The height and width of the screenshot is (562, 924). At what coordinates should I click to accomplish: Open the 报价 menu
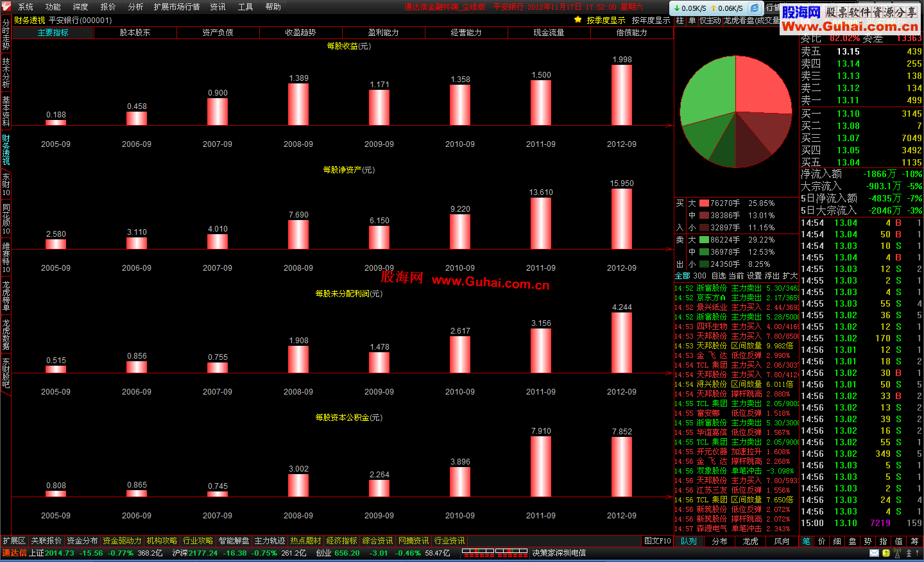108,7
